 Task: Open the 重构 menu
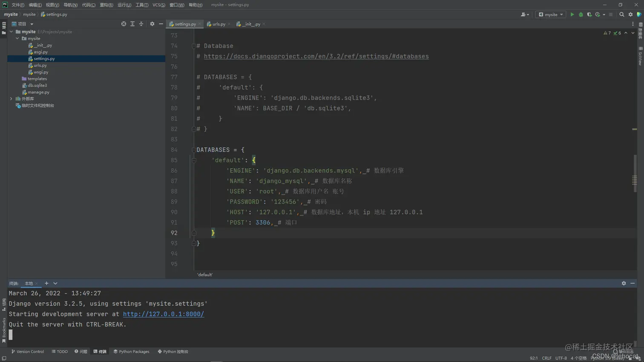tap(106, 5)
